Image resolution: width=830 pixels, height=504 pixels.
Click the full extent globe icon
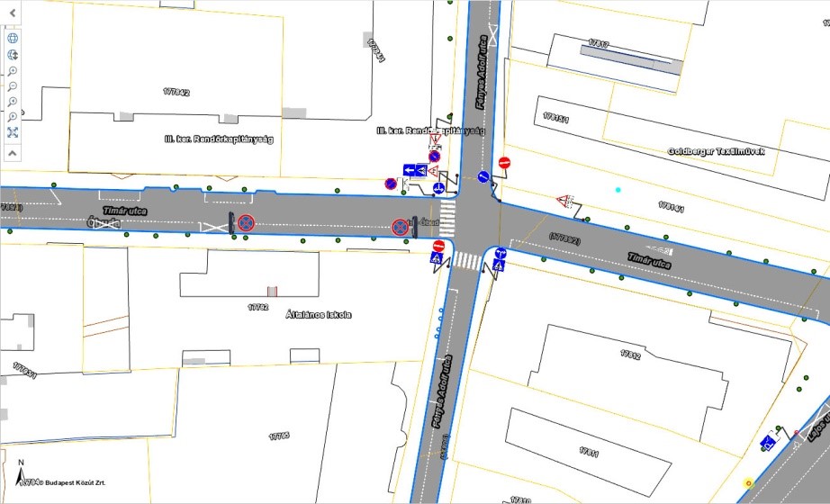click(x=13, y=39)
